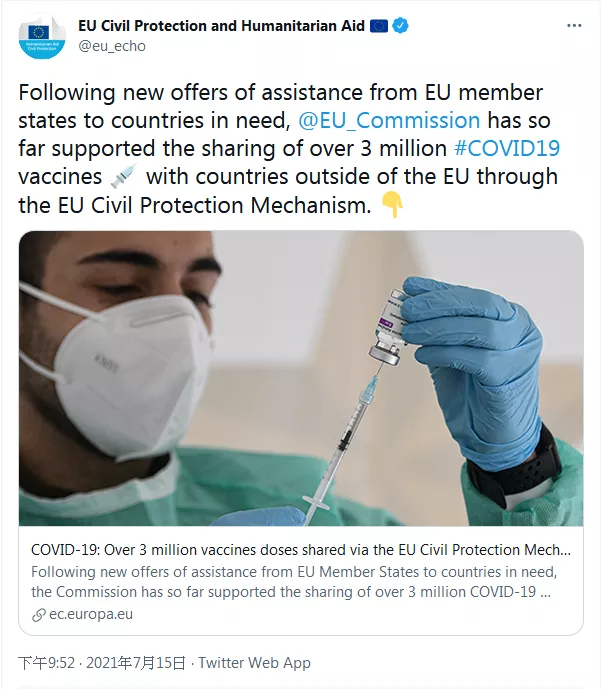Screen dimensions: 601x689
Task: Click the date 2021年7月15日
Action: pos(136,663)
